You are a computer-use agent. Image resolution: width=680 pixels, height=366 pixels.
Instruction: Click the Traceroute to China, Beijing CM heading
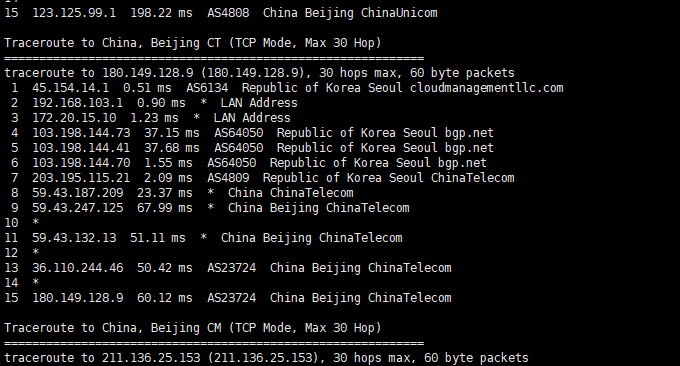point(193,328)
